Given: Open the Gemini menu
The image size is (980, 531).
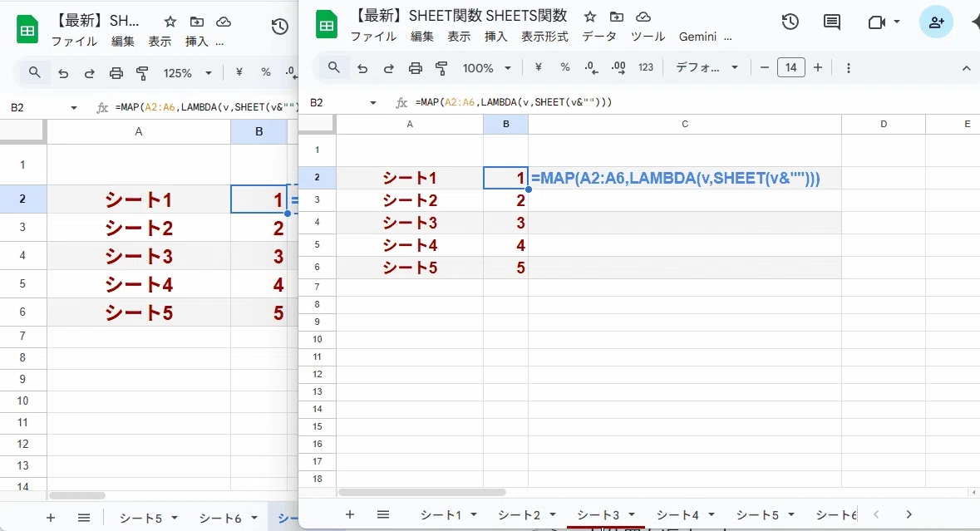Looking at the screenshot, I should [697, 37].
